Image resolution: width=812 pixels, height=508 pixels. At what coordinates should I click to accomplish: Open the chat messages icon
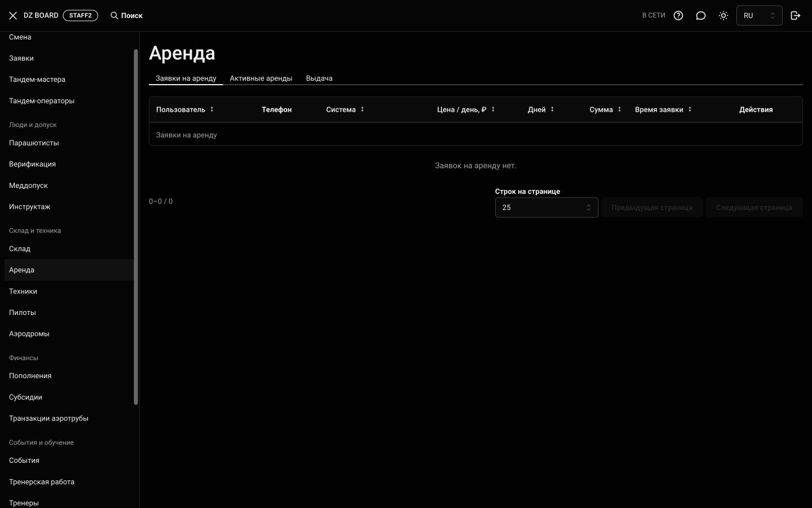pos(701,16)
